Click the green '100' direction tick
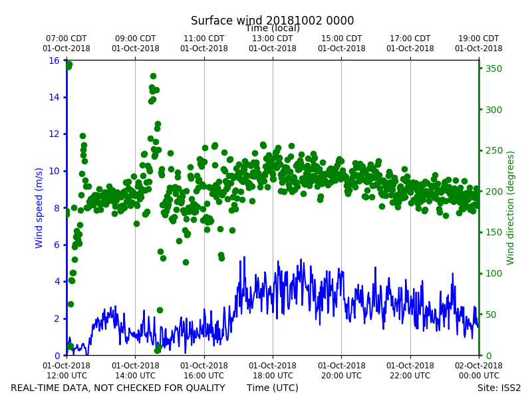The height and width of the screenshot is (399, 532). (x=493, y=273)
